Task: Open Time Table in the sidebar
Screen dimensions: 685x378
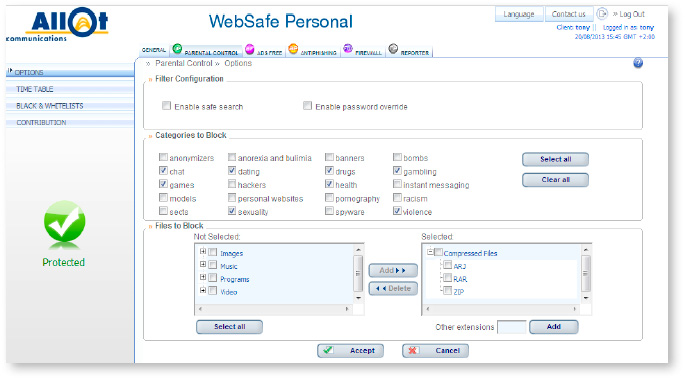Action: 70,89
